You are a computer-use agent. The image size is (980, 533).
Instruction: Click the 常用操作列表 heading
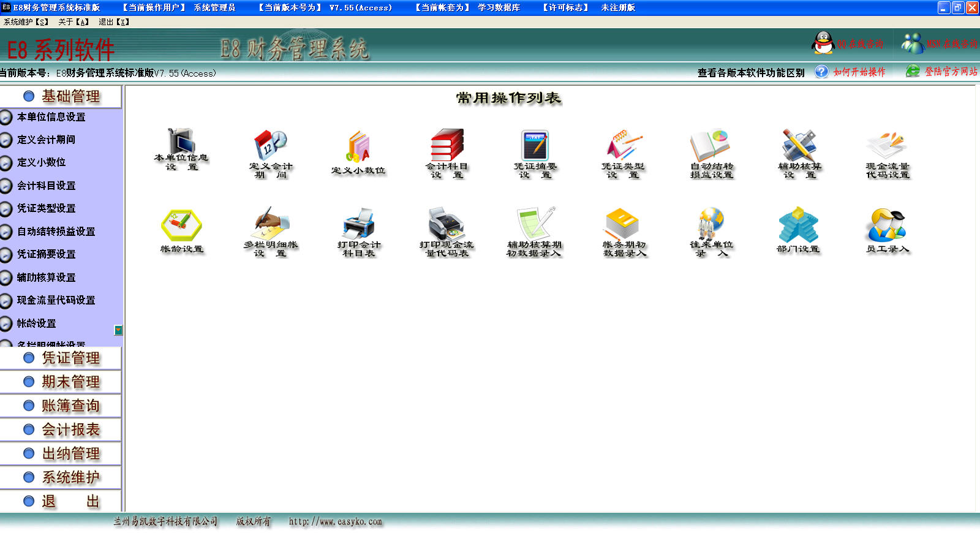508,98
